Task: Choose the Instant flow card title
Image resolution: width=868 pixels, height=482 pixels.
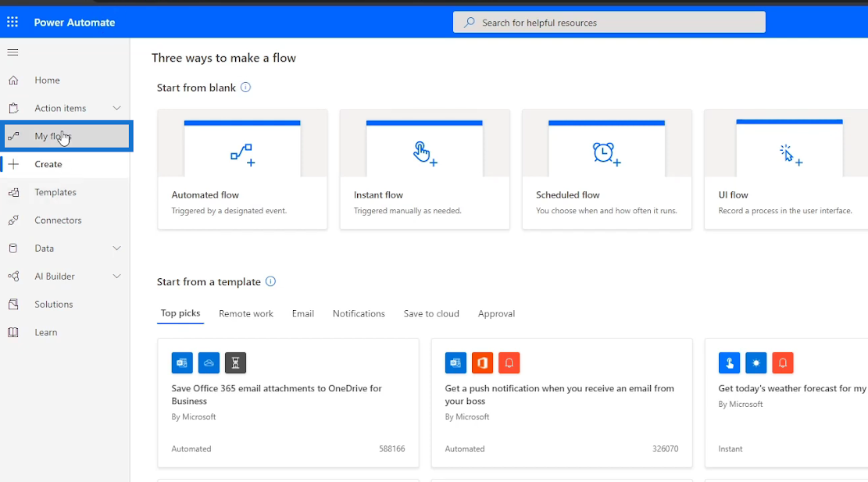Action: pyautogui.click(x=379, y=195)
